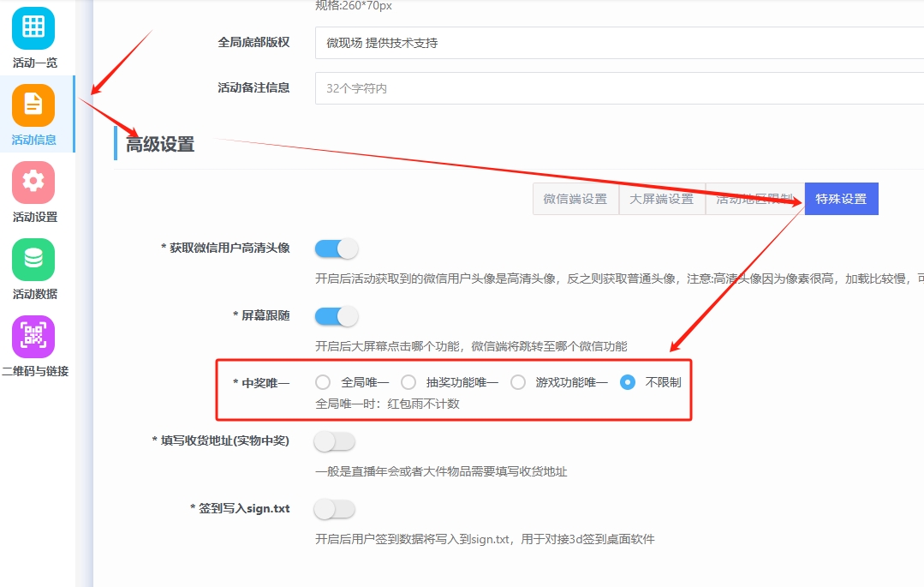This screenshot has width=924, height=587.
Task: Enable the 填写收货地址(实物中奖) toggle
Action: coord(334,441)
